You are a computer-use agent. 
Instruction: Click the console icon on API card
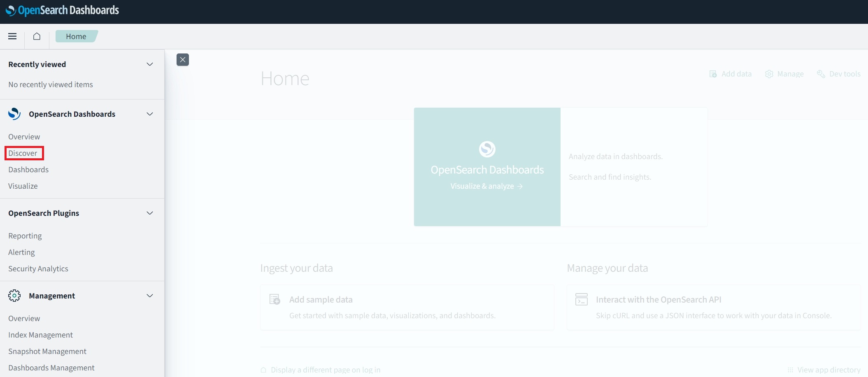tap(582, 299)
